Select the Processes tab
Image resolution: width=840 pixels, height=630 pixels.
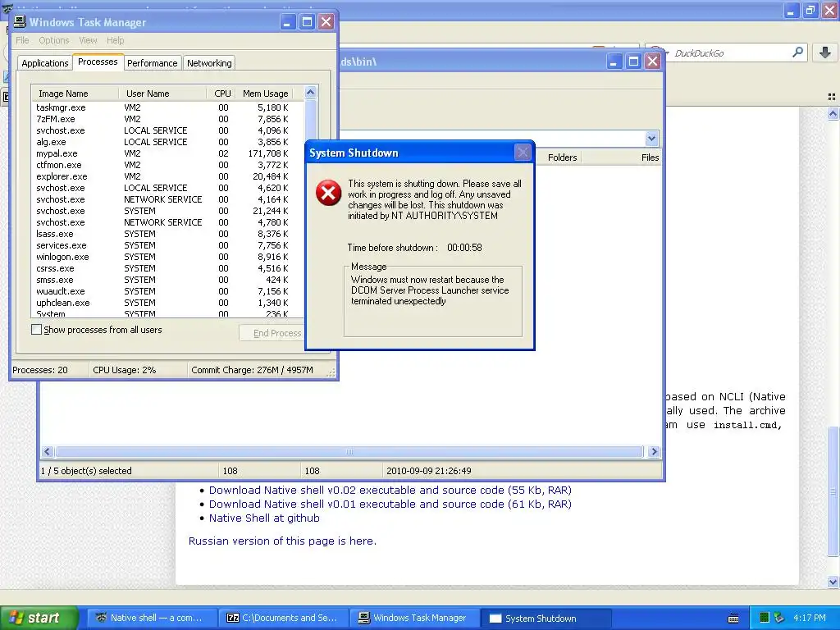(98, 62)
